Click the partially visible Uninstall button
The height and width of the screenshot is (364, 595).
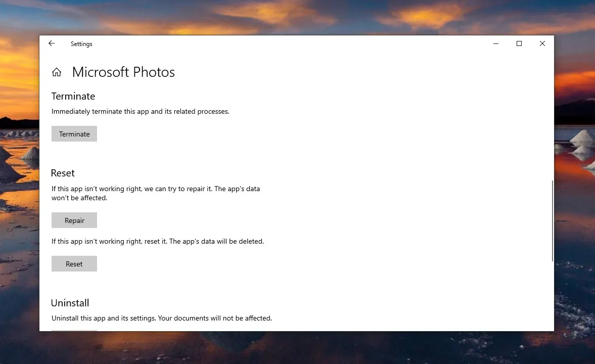(x=74, y=330)
